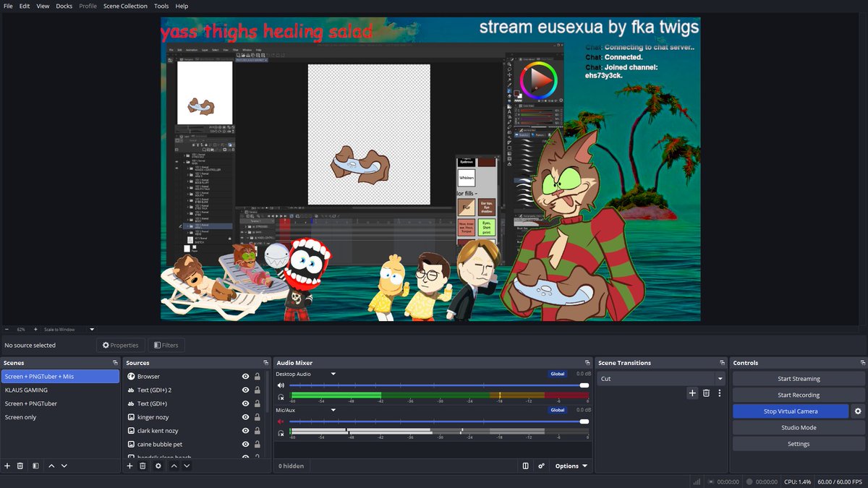Open Desktop Audio dropdown arrow

point(333,374)
